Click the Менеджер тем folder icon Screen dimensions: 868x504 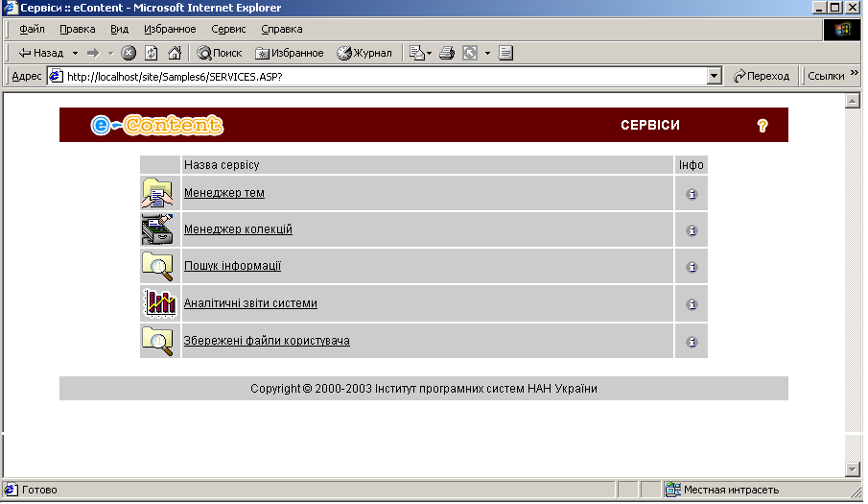tap(157, 193)
